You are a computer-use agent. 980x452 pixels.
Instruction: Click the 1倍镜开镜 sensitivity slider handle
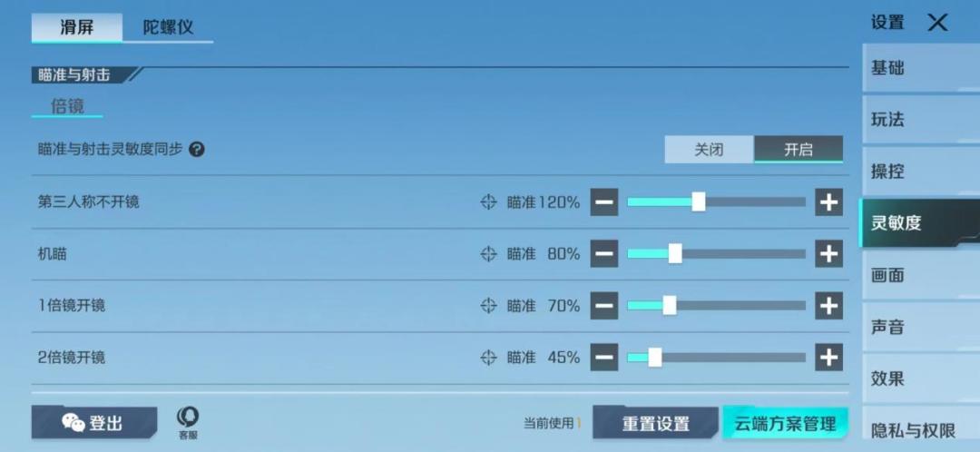[x=670, y=306]
